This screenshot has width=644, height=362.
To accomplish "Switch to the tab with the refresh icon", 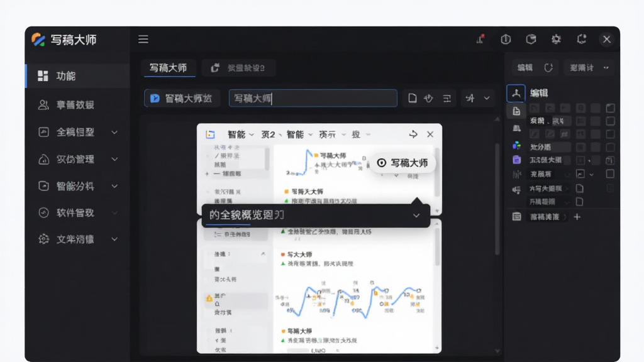I will tap(238, 68).
